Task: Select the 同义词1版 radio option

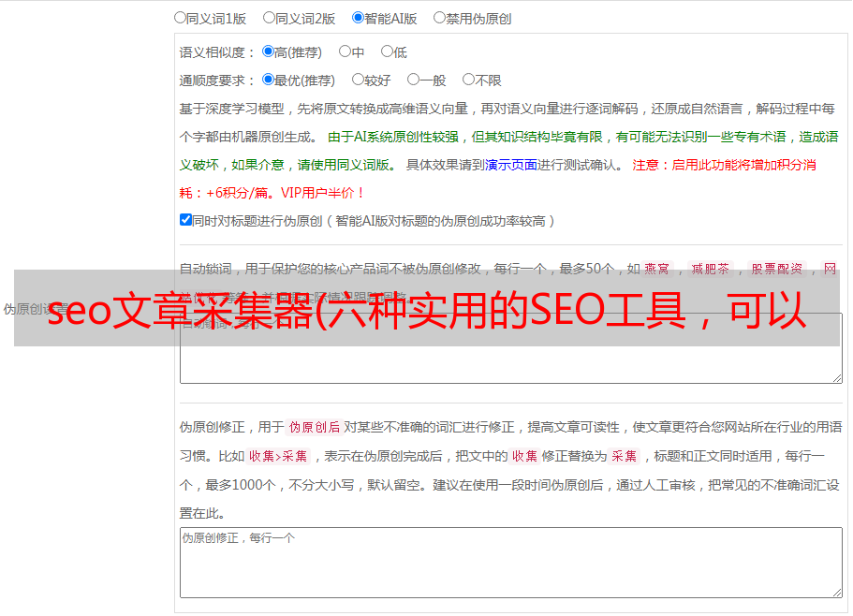Action: (180, 17)
